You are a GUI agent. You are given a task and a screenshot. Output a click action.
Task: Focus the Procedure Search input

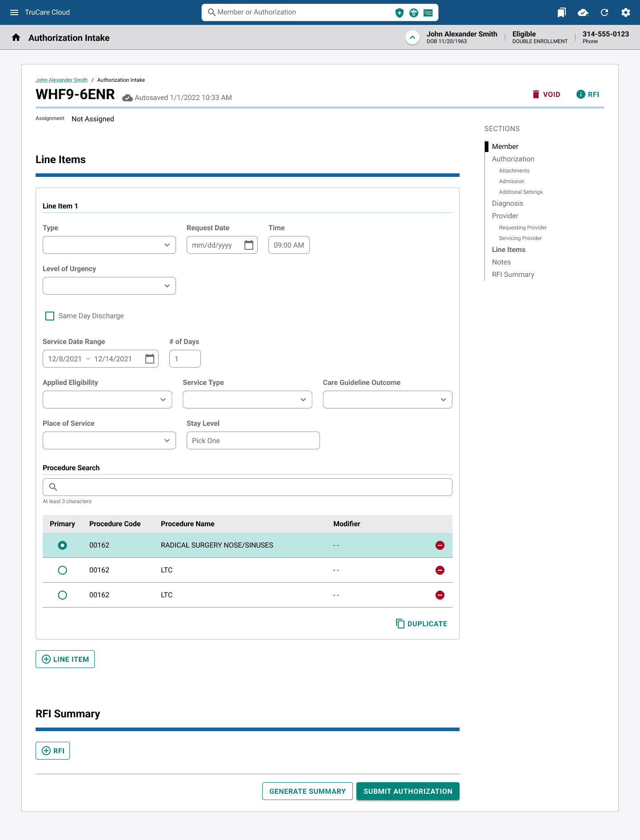pos(248,487)
